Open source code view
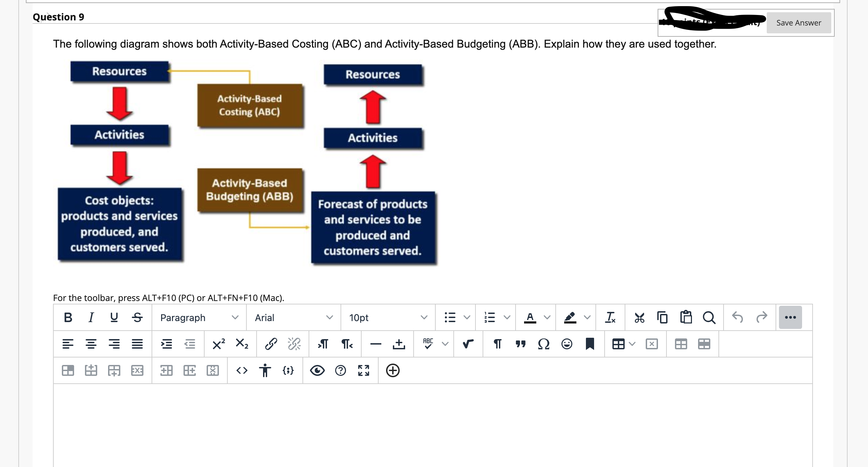This screenshot has height=467, width=868. pos(242,370)
